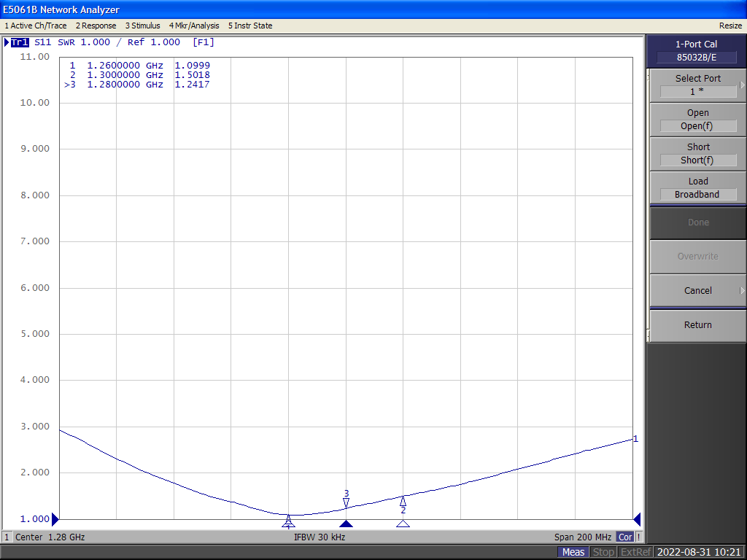The width and height of the screenshot is (747, 560).
Task: Toggle the ExtRef status indicator
Action: coord(635,552)
